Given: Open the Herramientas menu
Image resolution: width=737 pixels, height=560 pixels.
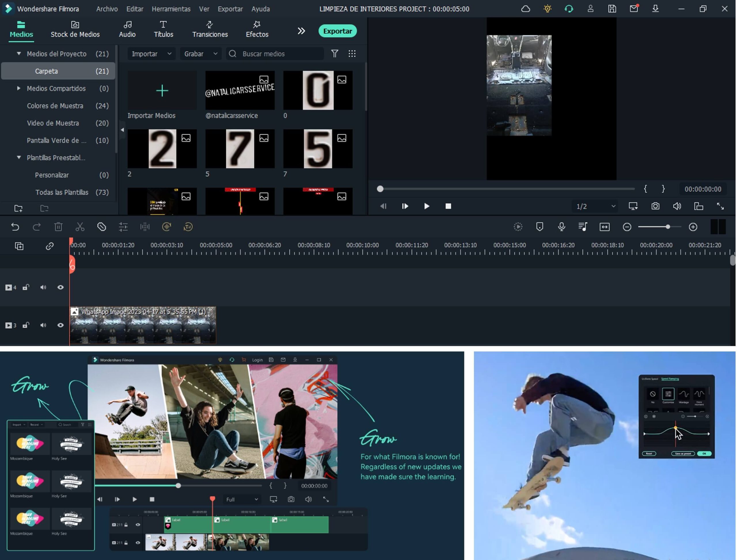Looking at the screenshot, I should [171, 9].
